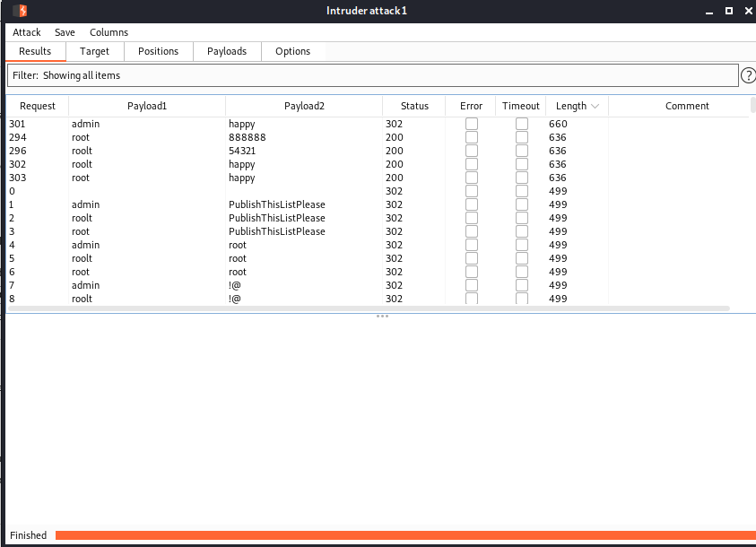Image resolution: width=756 pixels, height=547 pixels.
Task: Select request number 302 cell
Action: pos(17,164)
